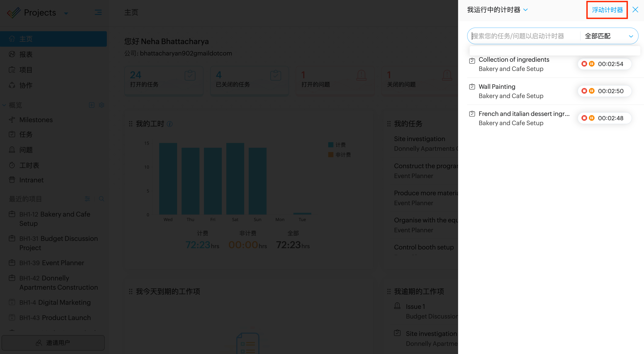The image size is (644, 354).
Task: Open recent projects filter settings icon
Action: click(87, 199)
